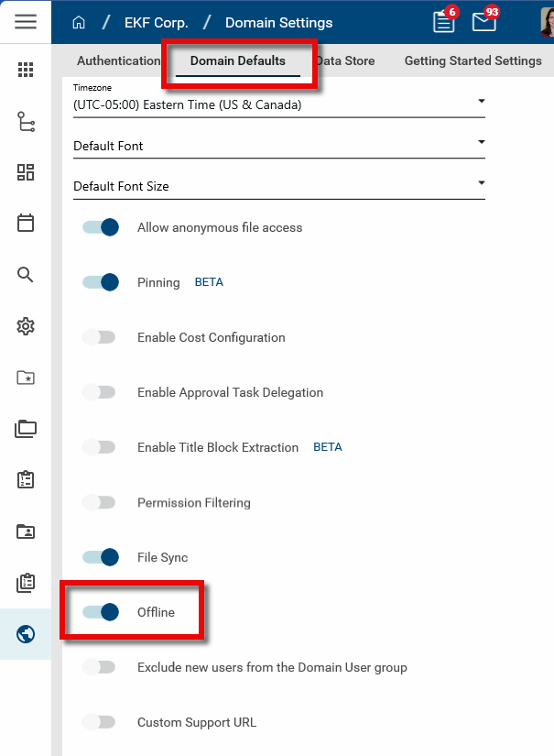Open the Default Font dropdown

278,146
